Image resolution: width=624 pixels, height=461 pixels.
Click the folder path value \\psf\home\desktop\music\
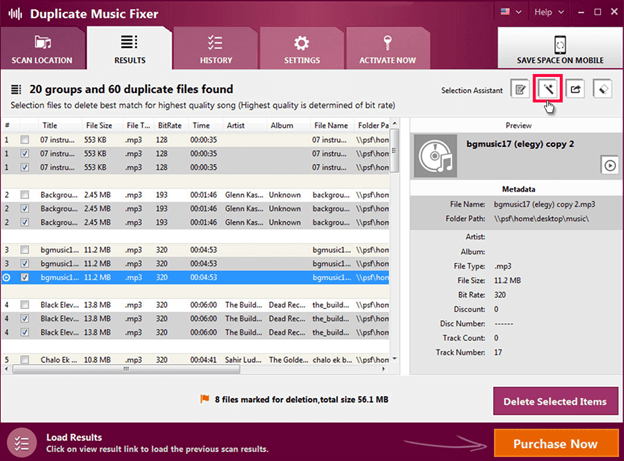[541, 219]
